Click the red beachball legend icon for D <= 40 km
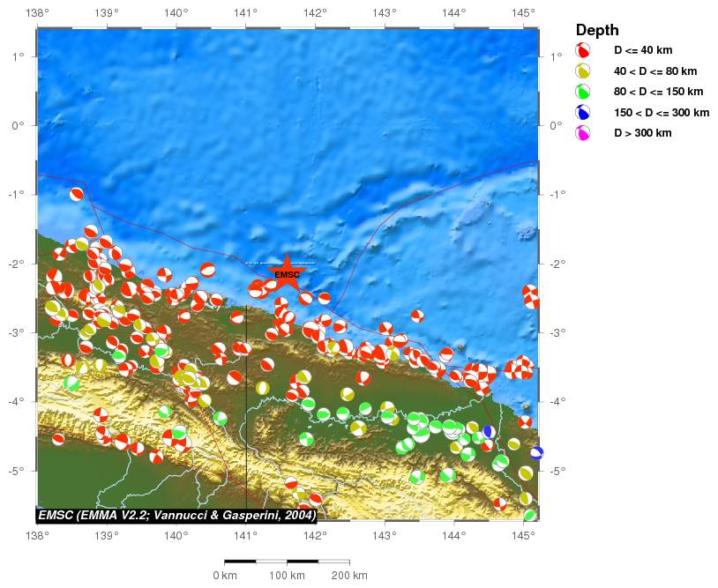The image size is (718, 588). click(x=583, y=50)
